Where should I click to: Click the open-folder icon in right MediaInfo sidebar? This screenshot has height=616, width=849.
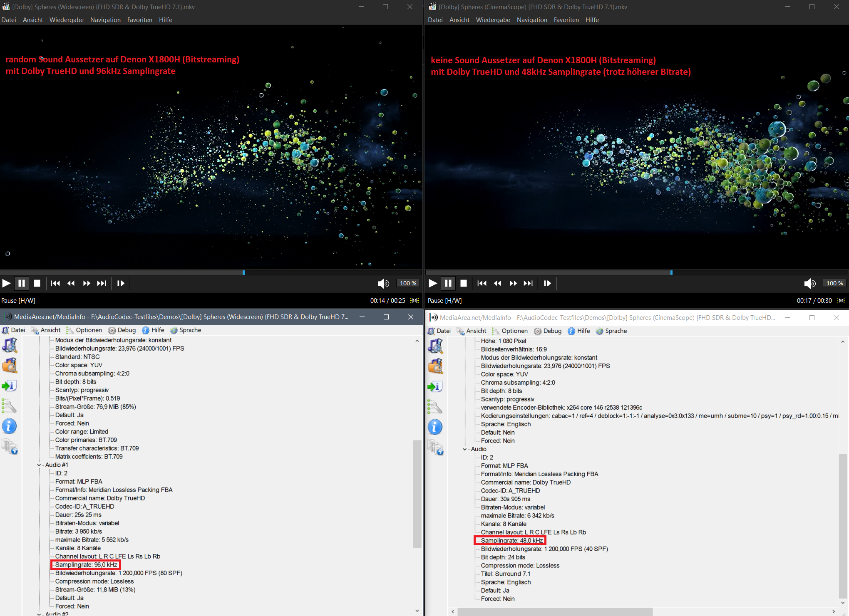click(x=435, y=366)
